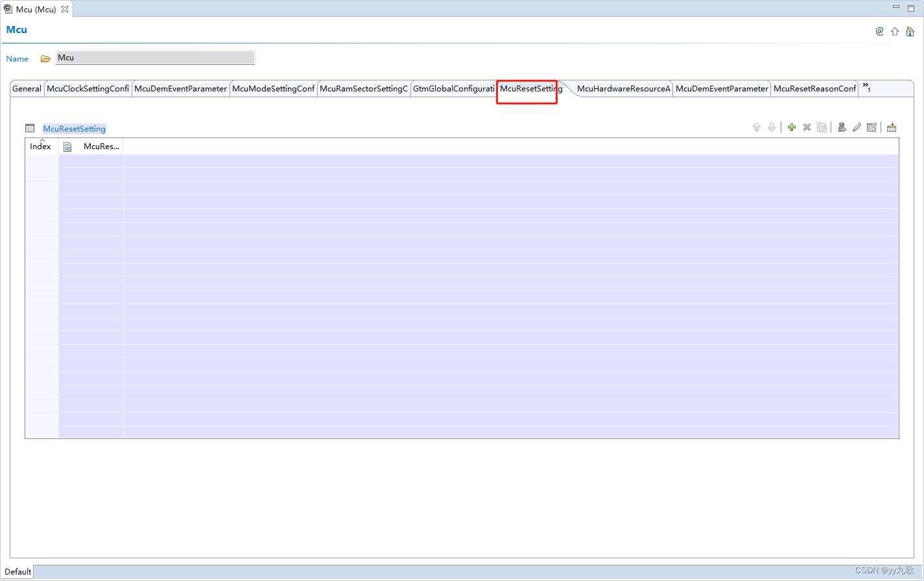
Task: Click the person-with-plus icon in the list toolbar
Action: [842, 127]
